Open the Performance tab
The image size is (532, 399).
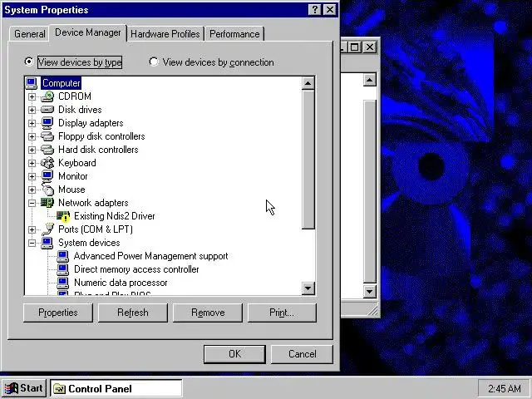click(x=234, y=34)
